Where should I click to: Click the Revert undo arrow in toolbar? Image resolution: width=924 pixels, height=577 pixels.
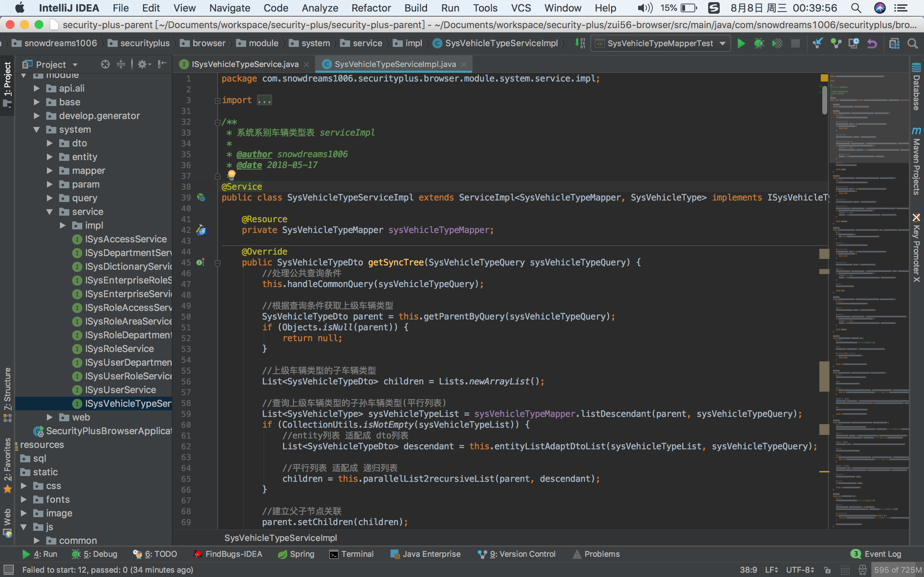[x=872, y=44]
